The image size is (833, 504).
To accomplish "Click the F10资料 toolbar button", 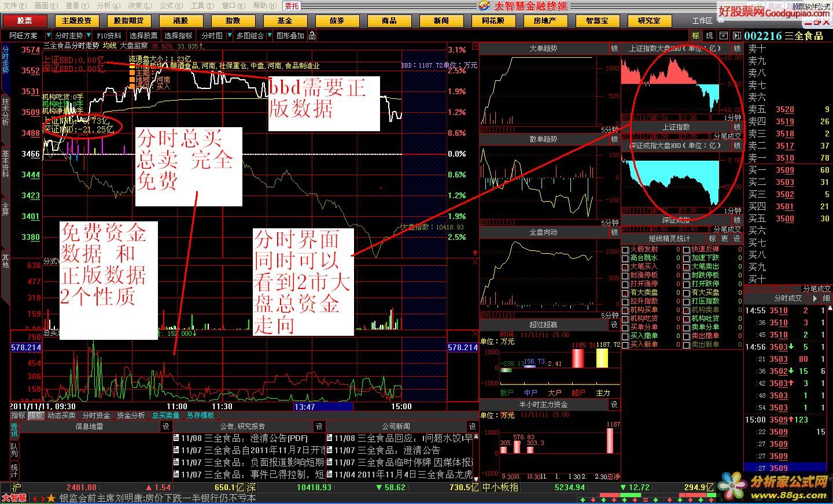I will [x=110, y=36].
